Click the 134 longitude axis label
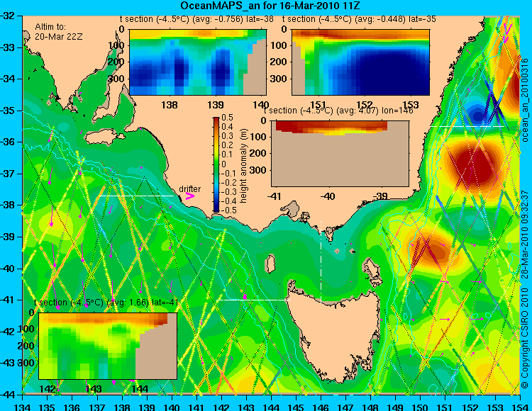This screenshot has height=411, width=532. [23, 407]
